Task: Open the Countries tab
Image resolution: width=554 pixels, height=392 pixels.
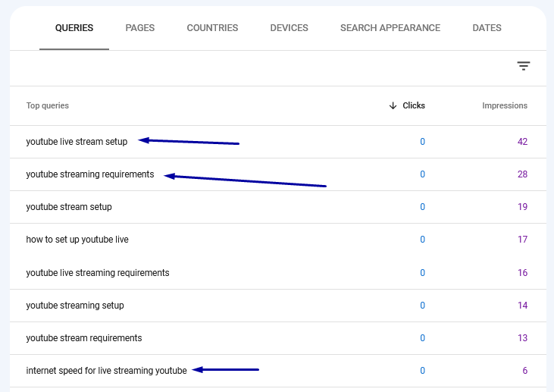Action: click(x=212, y=28)
